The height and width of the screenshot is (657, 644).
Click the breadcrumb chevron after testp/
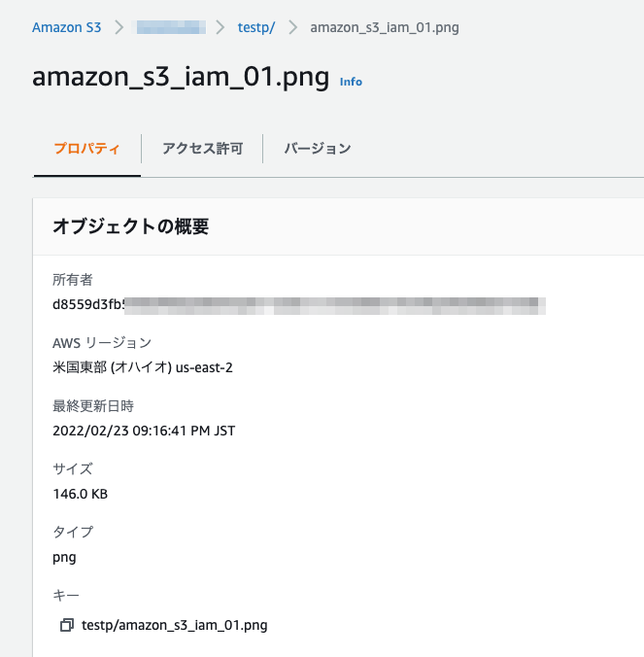[x=293, y=27]
